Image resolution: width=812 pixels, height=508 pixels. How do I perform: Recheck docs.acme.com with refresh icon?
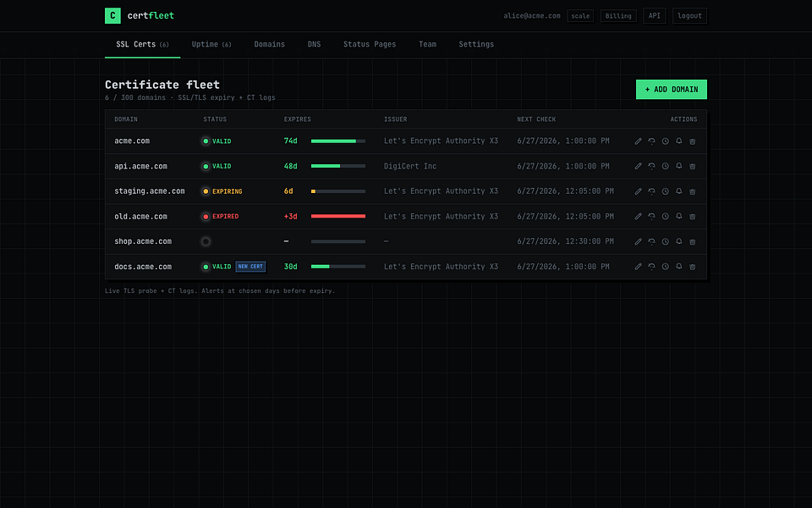click(651, 267)
